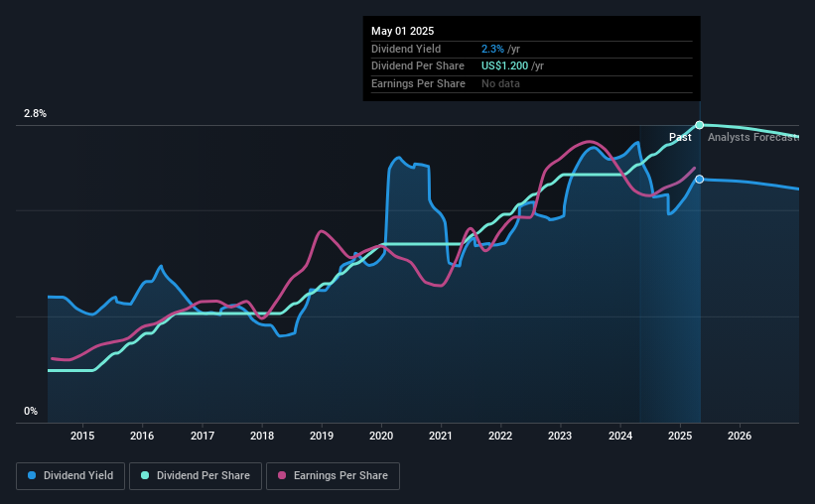Click the Past label on chart

[680, 137]
